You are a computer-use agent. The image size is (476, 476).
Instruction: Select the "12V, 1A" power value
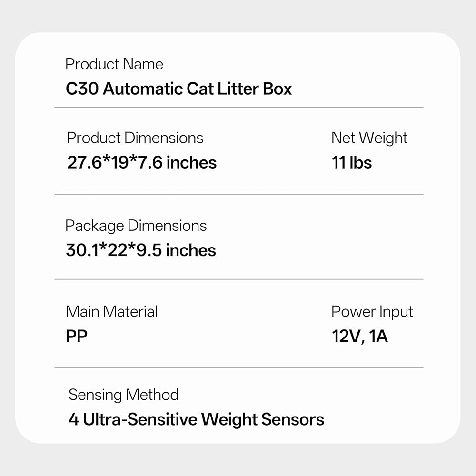click(359, 337)
